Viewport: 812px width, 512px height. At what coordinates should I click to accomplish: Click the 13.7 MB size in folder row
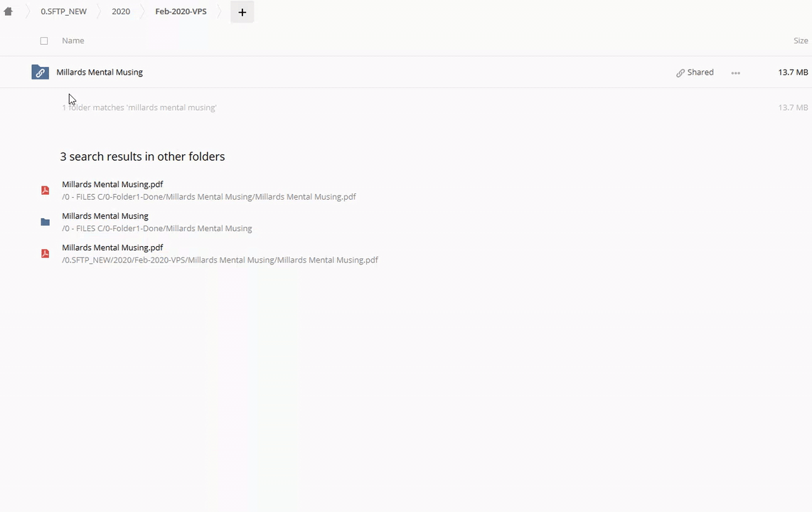click(x=793, y=72)
